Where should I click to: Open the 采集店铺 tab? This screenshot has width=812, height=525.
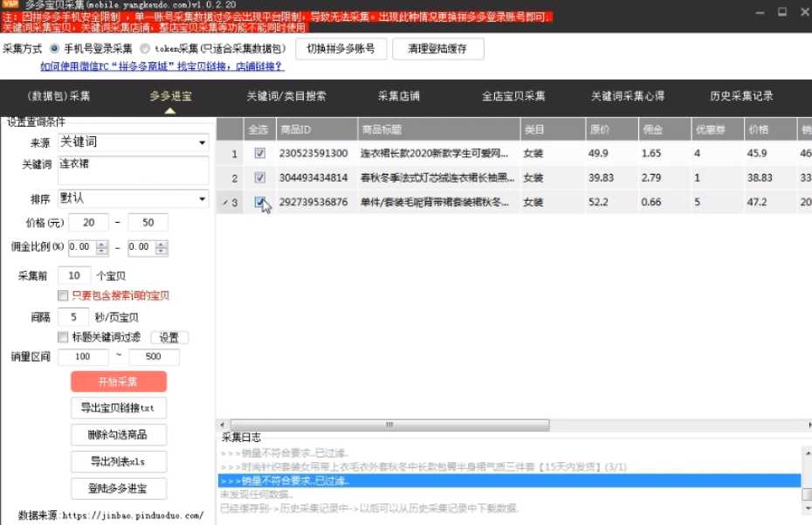click(399, 96)
